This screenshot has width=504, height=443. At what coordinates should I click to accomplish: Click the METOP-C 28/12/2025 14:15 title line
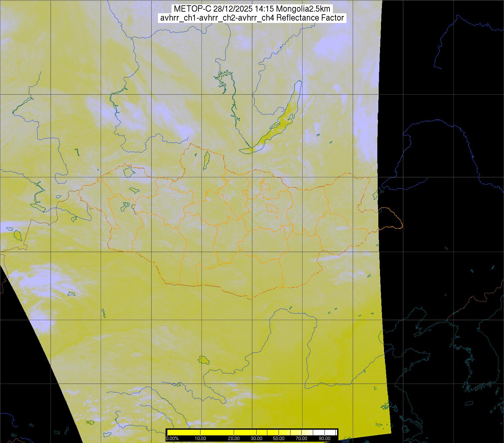tap(252, 9)
